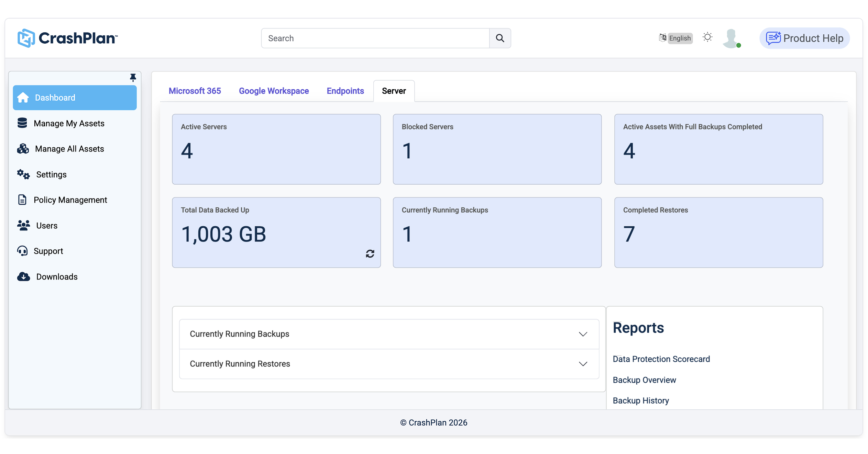Click the Policy Management document icon
The width and height of the screenshot is (868, 454).
click(22, 200)
